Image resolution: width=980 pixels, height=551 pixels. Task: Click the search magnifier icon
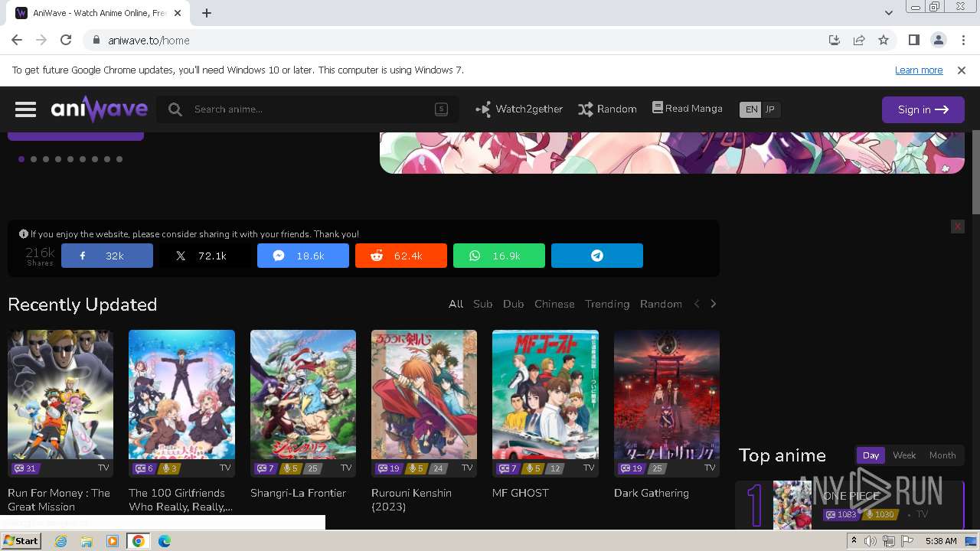(x=175, y=109)
